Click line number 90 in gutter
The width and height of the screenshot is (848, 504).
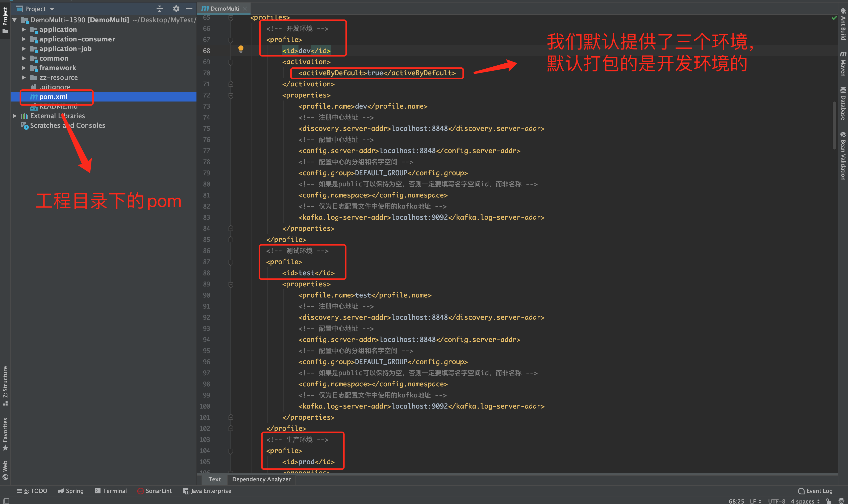click(206, 295)
